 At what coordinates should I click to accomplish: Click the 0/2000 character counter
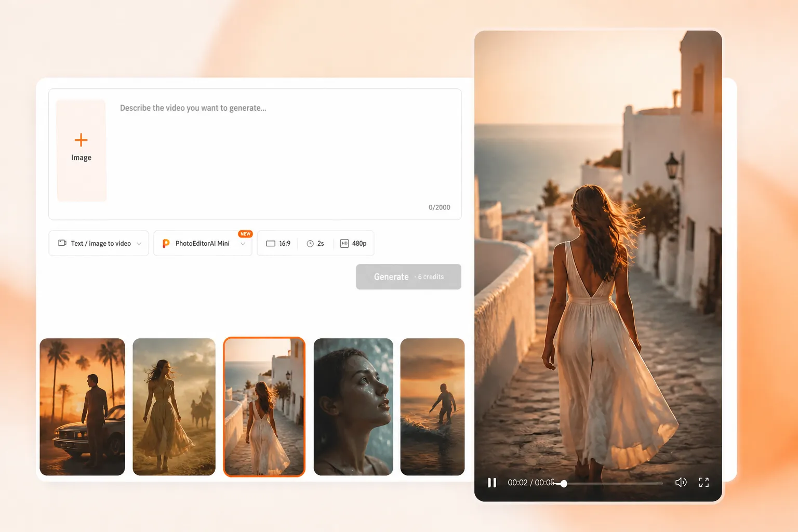(x=440, y=207)
